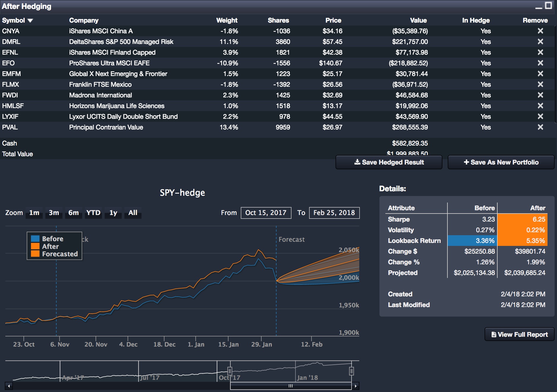This screenshot has height=392, width=557.
Task: Click the horizontal scrollbar below the chart navigator
Action: tap(290, 386)
